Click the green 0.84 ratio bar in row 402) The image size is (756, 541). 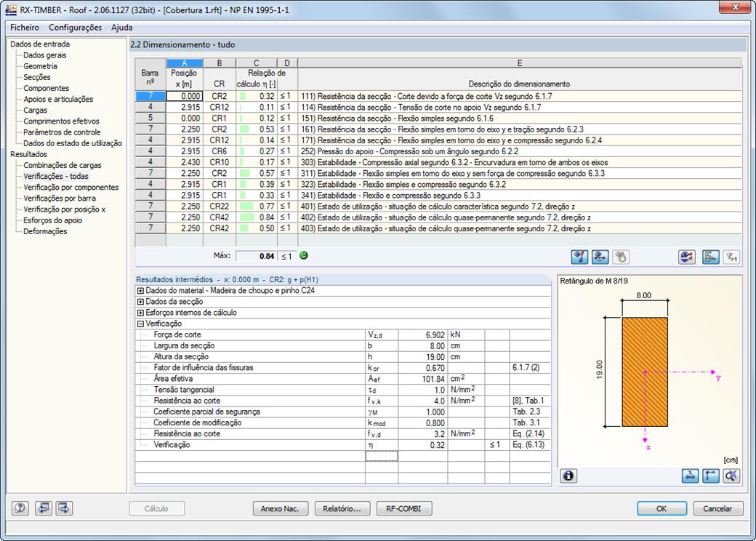[x=247, y=217]
